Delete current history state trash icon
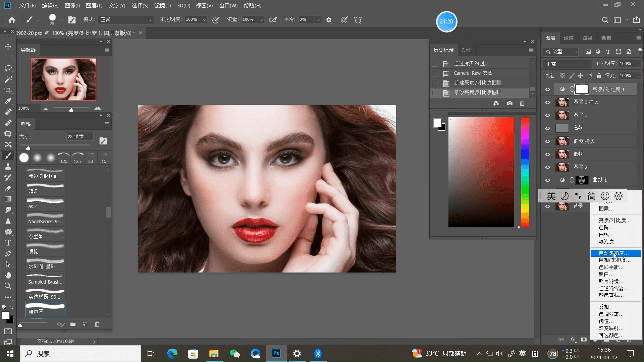644x362 pixels. 522,103
